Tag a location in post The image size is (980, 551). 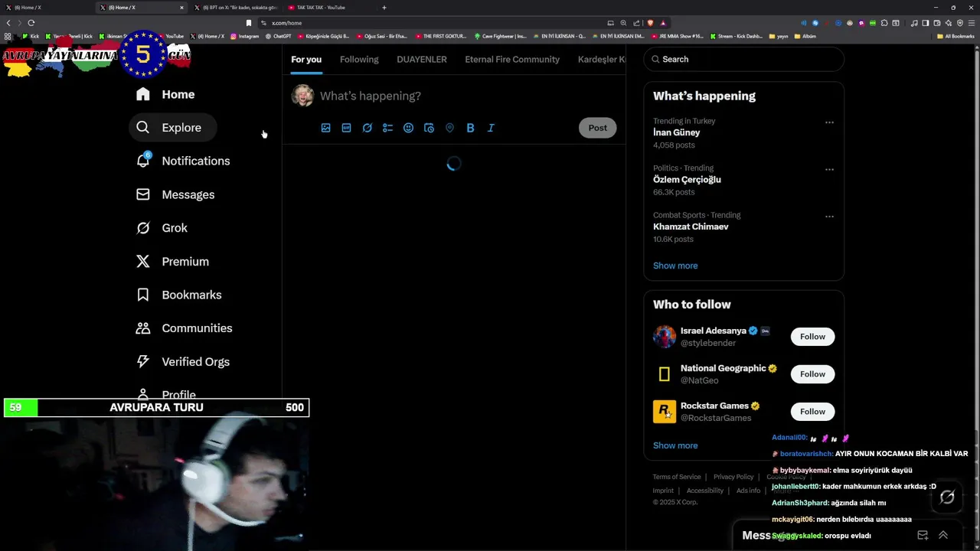pyautogui.click(x=450, y=128)
